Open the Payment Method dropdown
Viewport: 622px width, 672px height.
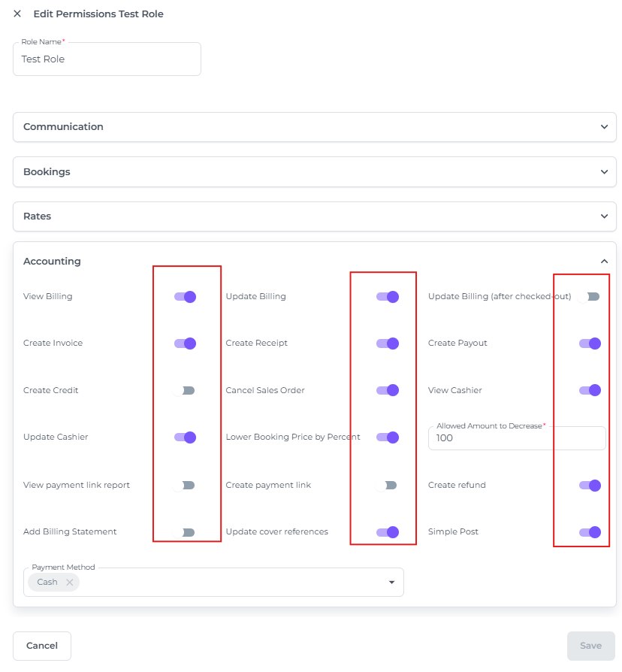pyautogui.click(x=391, y=583)
